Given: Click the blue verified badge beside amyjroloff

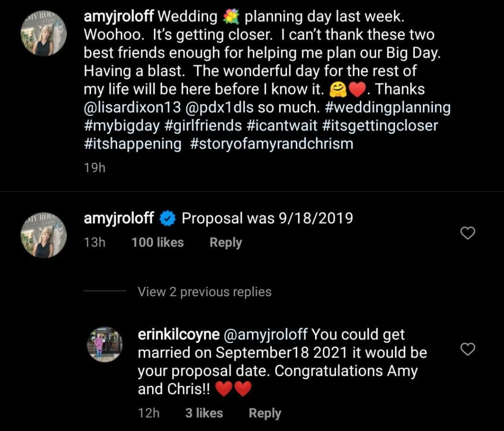Looking at the screenshot, I should pyautogui.click(x=168, y=218).
